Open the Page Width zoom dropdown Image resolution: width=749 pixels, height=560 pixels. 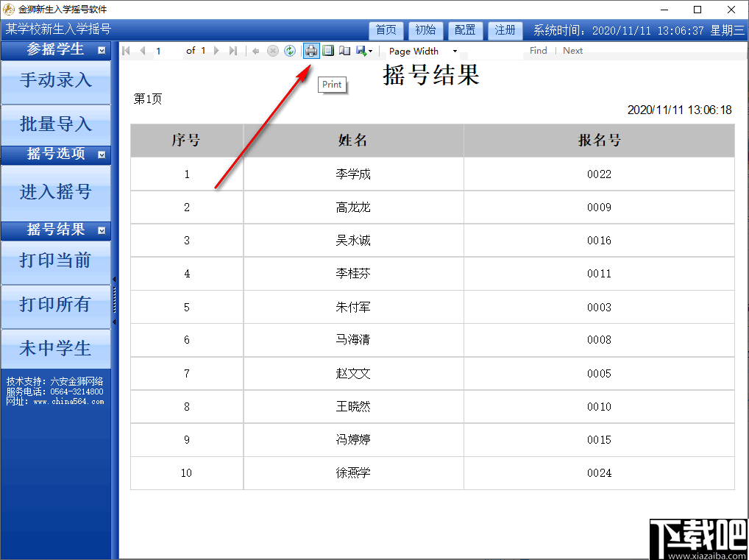pos(455,51)
